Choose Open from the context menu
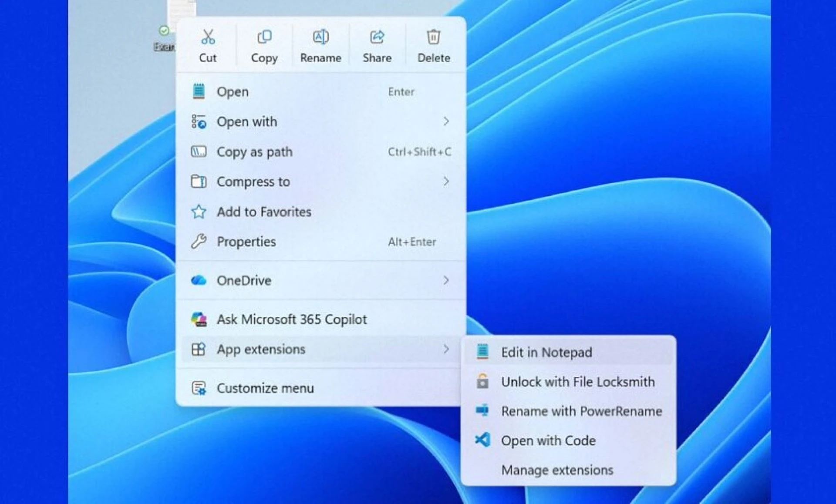This screenshot has height=504, width=836. [321, 91]
